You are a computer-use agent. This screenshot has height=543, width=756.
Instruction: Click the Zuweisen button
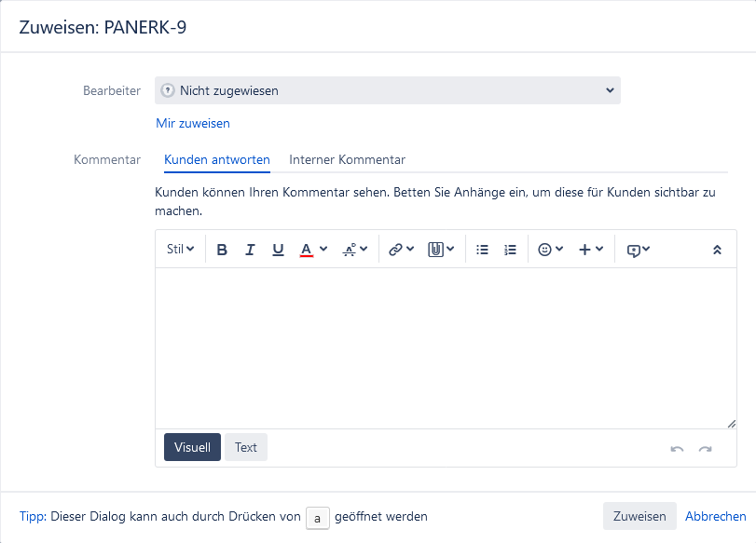pos(639,517)
